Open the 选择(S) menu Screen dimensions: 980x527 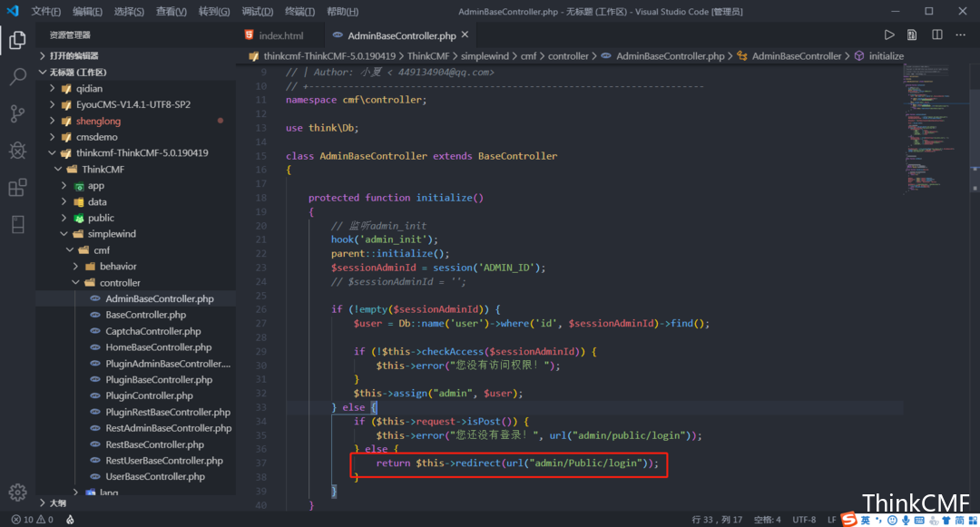(x=129, y=11)
